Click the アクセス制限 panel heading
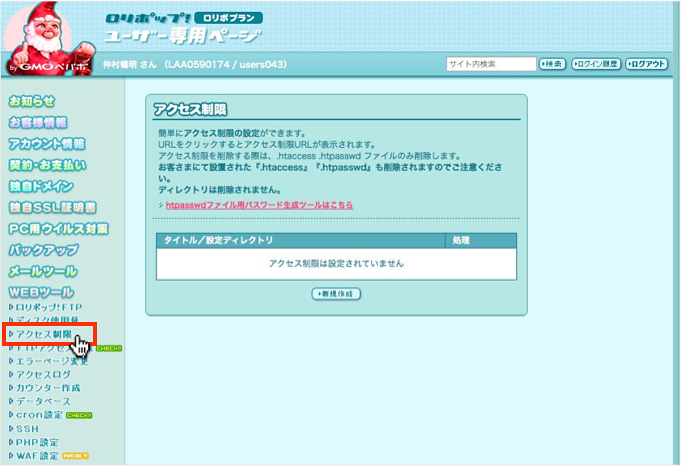The image size is (681, 466). point(190,109)
